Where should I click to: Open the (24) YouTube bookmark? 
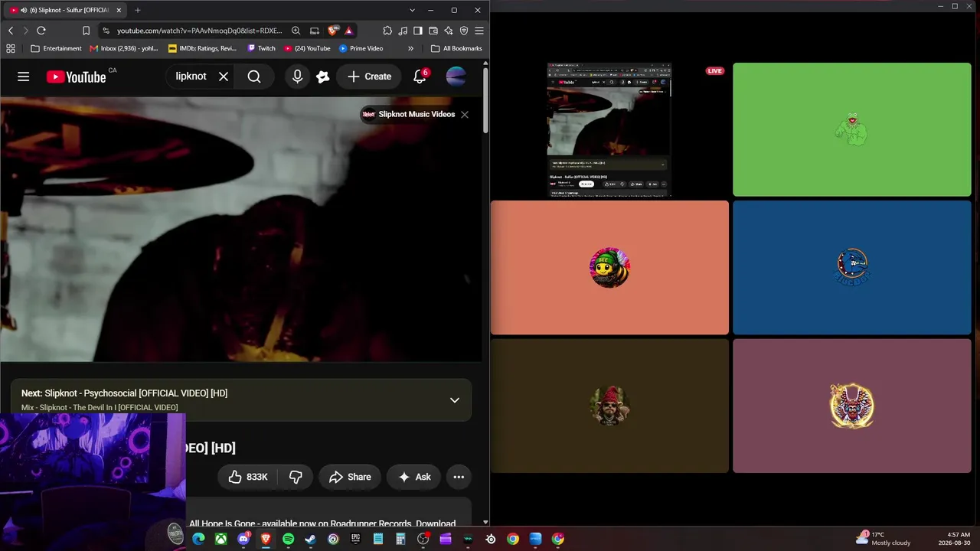pos(307,48)
